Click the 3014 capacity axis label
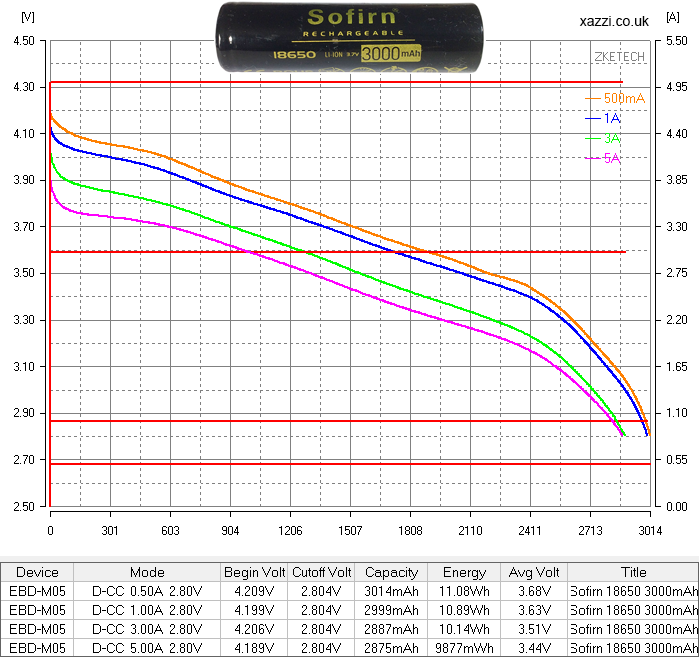 coord(650,530)
